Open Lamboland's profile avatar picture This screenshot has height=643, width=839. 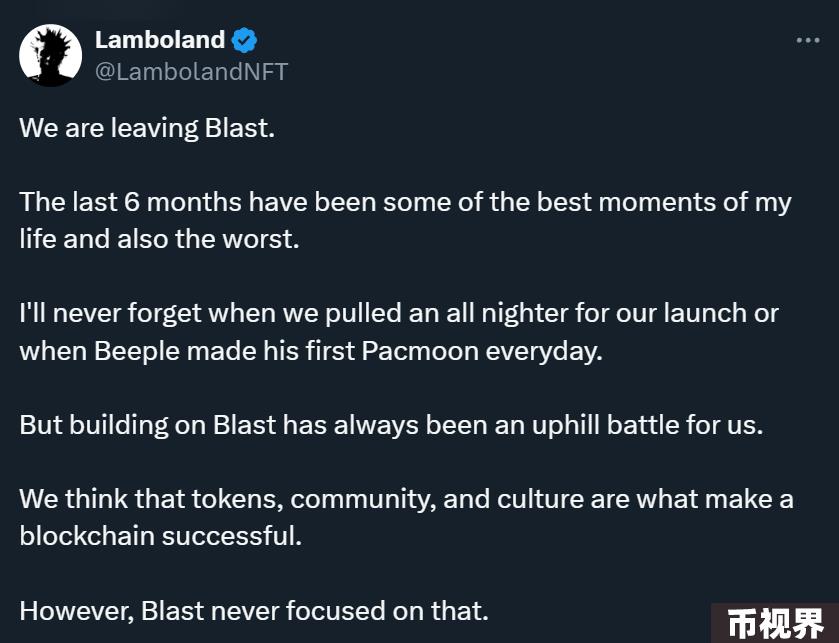point(50,55)
